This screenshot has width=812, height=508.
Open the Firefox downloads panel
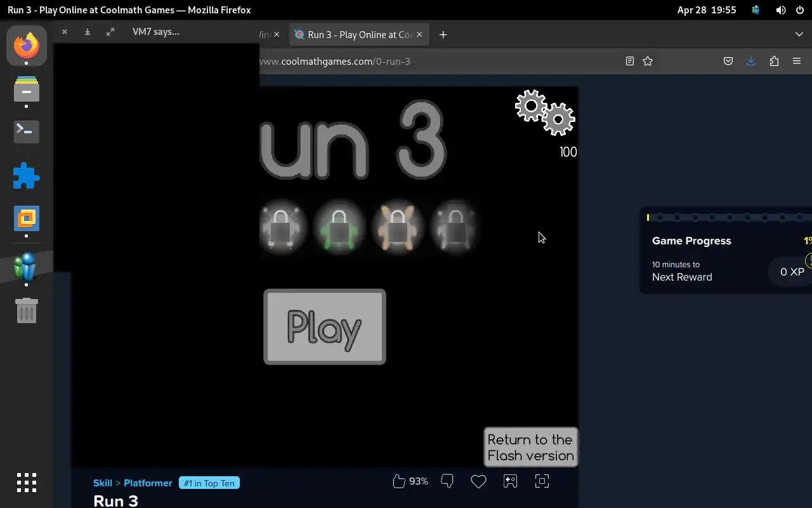tap(751, 61)
